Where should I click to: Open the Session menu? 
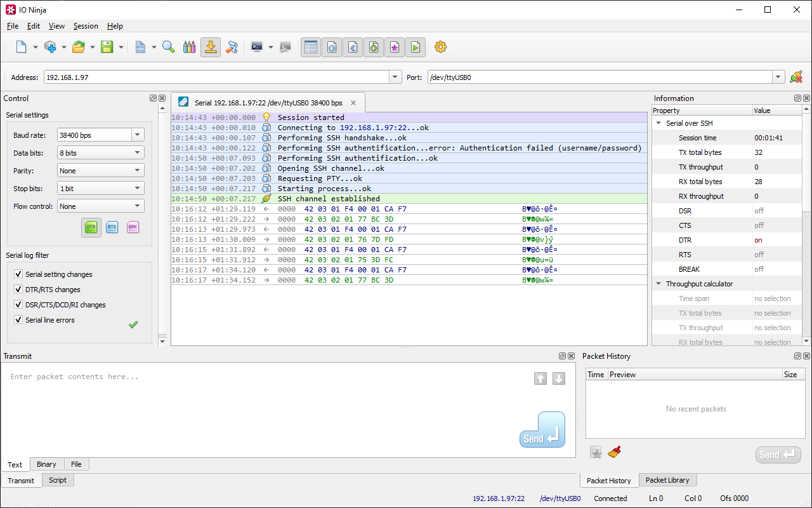(x=86, y=26)
